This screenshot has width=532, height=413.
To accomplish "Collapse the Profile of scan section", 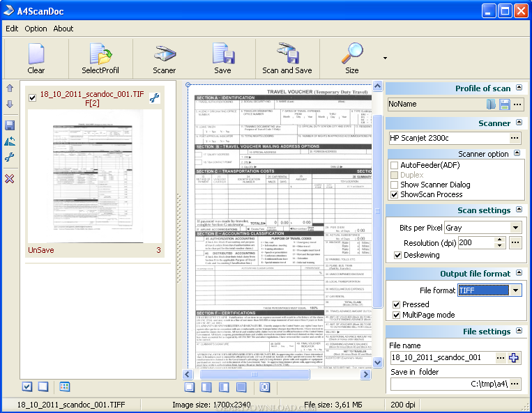I will coord(518,88).
